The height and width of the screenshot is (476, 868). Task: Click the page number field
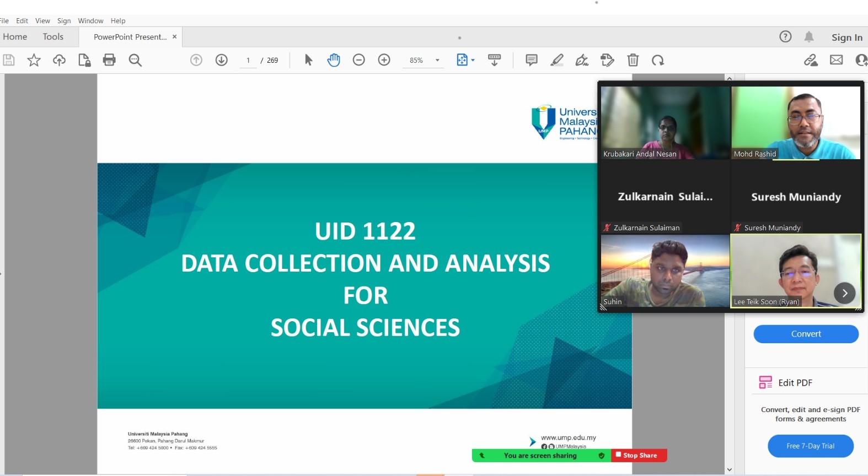tap(248, 61)
